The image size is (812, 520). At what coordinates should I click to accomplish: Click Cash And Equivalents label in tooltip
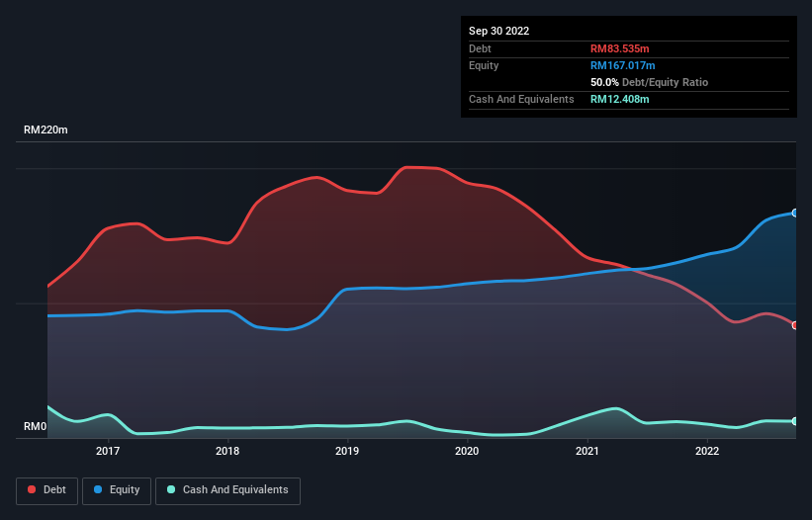point(521,99)
